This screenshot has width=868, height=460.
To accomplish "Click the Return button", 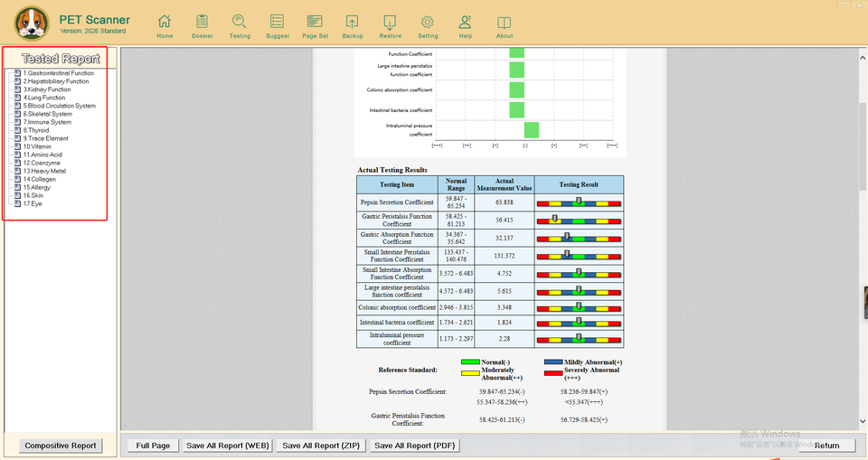I will [826, 446].
